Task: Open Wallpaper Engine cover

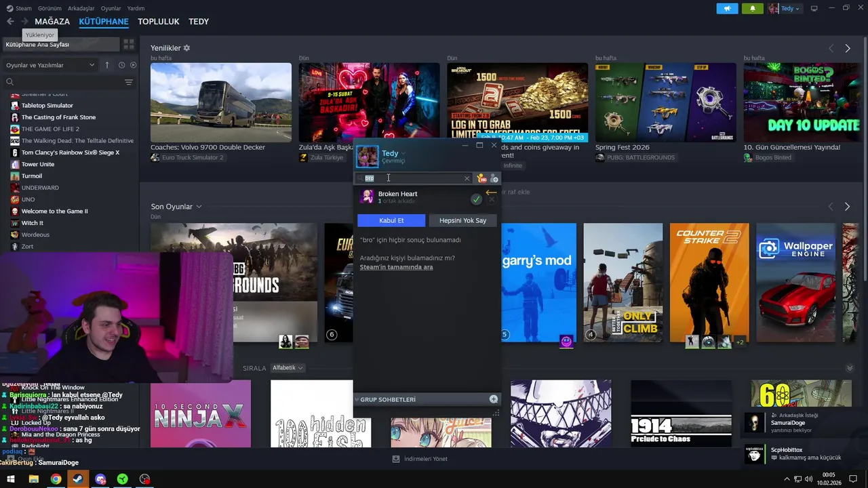Action: point(796,283)
